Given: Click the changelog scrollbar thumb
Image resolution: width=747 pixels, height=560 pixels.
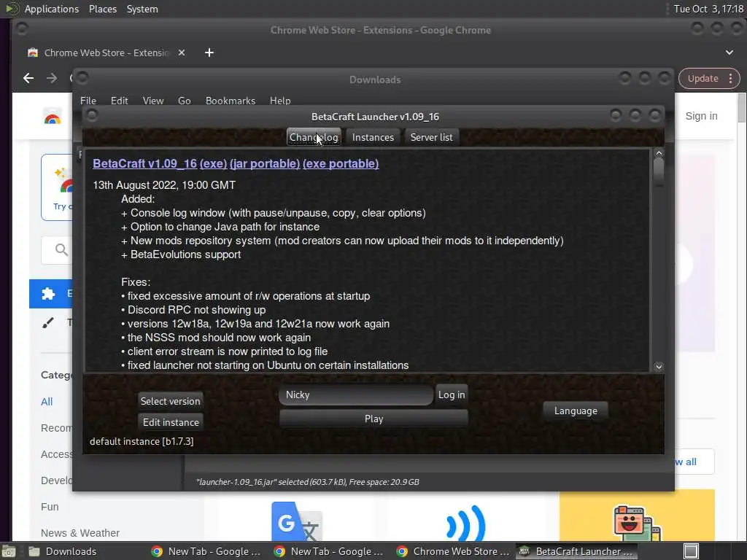Looking at the screenshot, I should [x=659, y=172].
